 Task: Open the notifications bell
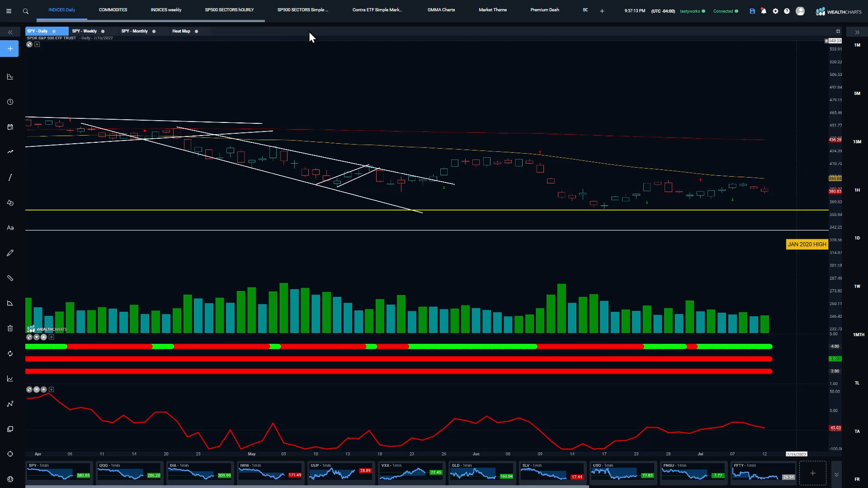764,11
